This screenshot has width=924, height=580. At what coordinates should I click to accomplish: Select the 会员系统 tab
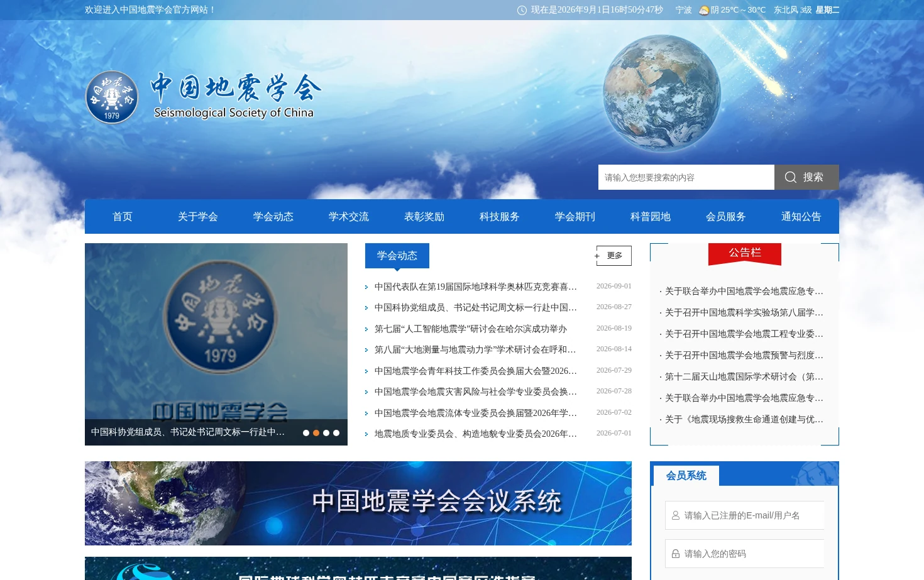686,476
